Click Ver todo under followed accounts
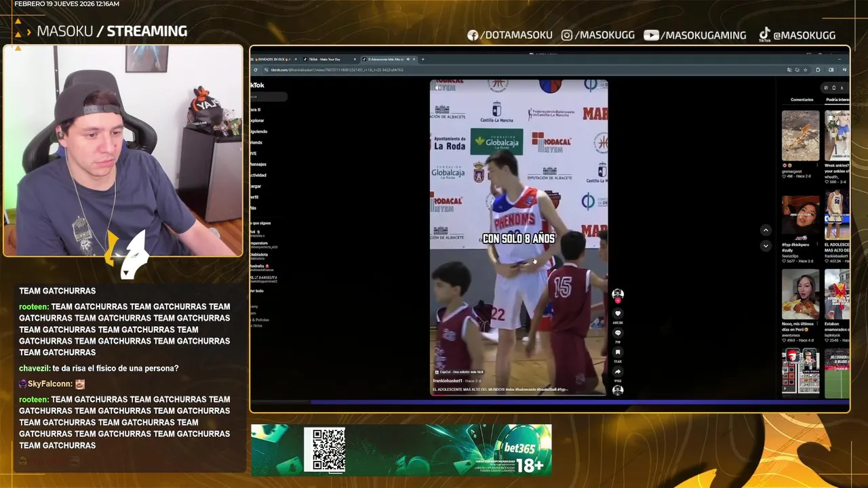This screenshot has height=488, width=868. point(257,291)
